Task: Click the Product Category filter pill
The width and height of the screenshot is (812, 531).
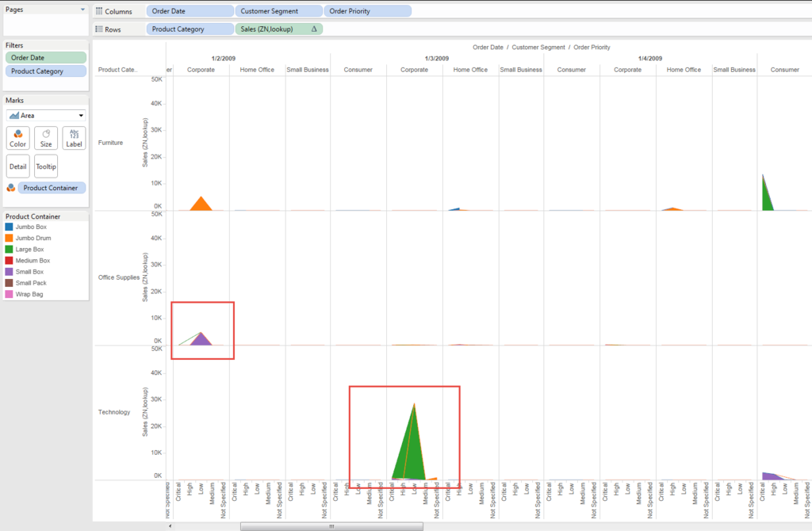Action: pyautogui.click(x=46, y=71)
